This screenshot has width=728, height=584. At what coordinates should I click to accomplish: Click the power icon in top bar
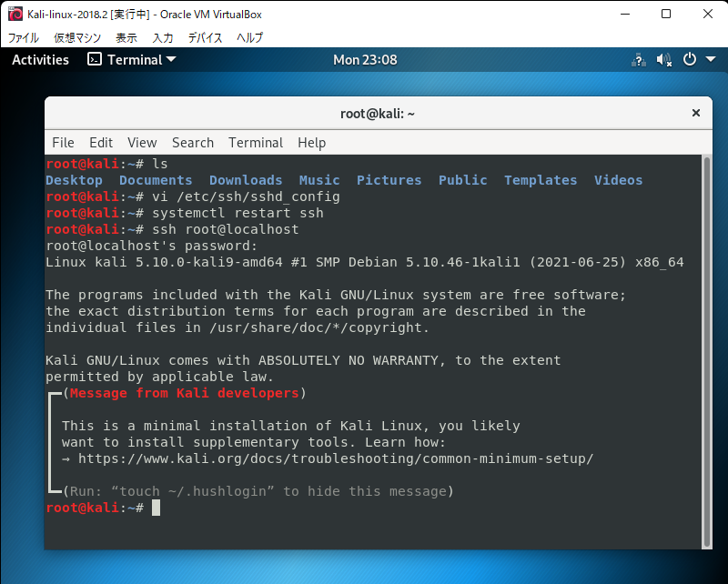point(690,59)
